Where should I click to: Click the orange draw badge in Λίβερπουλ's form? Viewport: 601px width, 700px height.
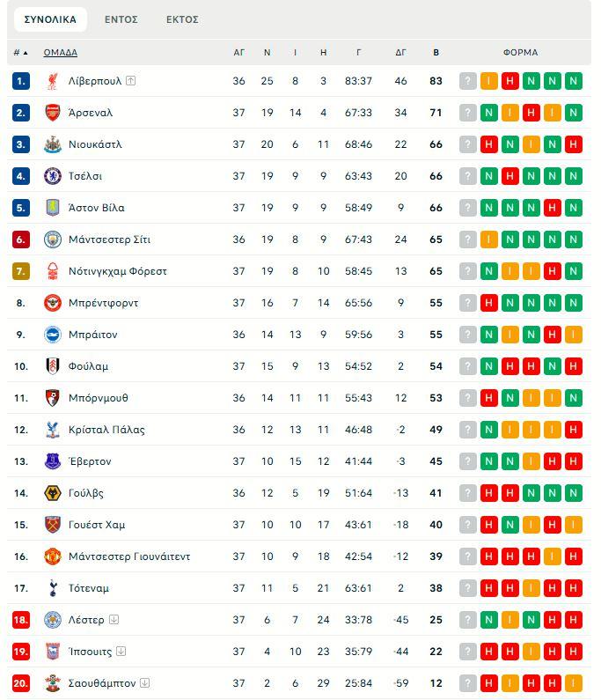pyautogui.click(x=488, y=81)
